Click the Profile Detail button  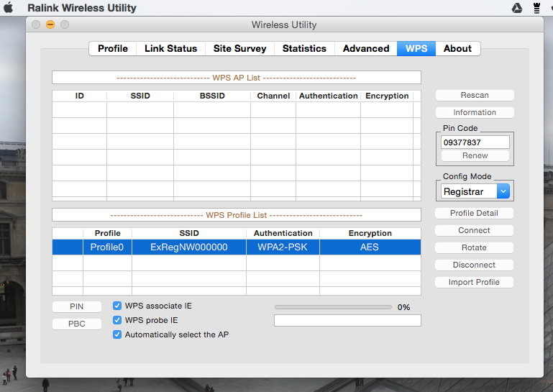coord(474,213)
